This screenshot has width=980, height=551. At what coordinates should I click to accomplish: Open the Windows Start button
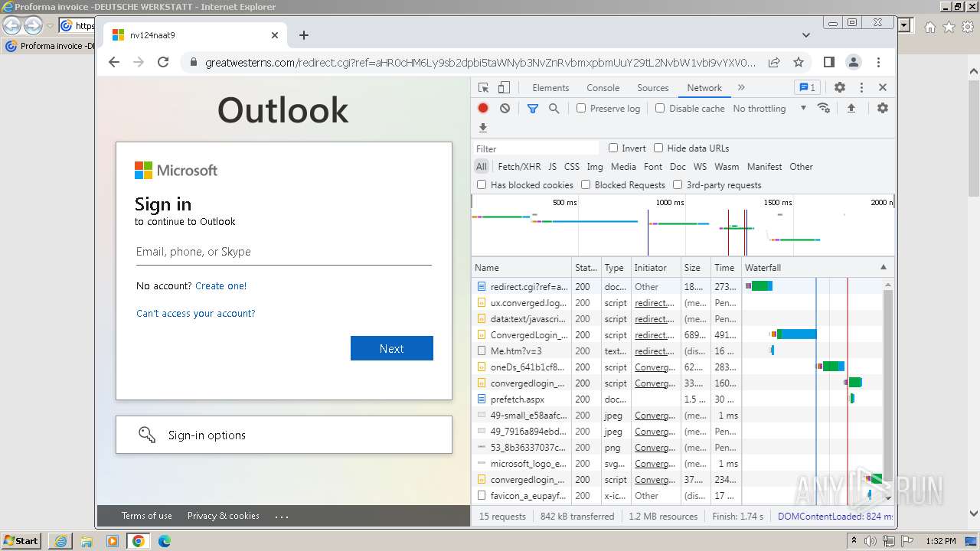pos(21,540)
